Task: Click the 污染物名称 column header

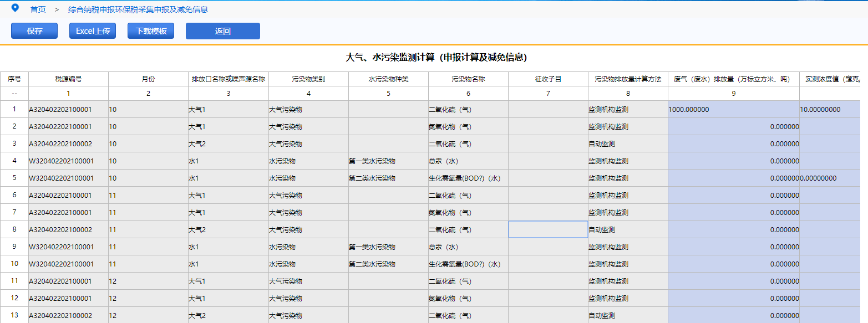Action: coord(468,79)
